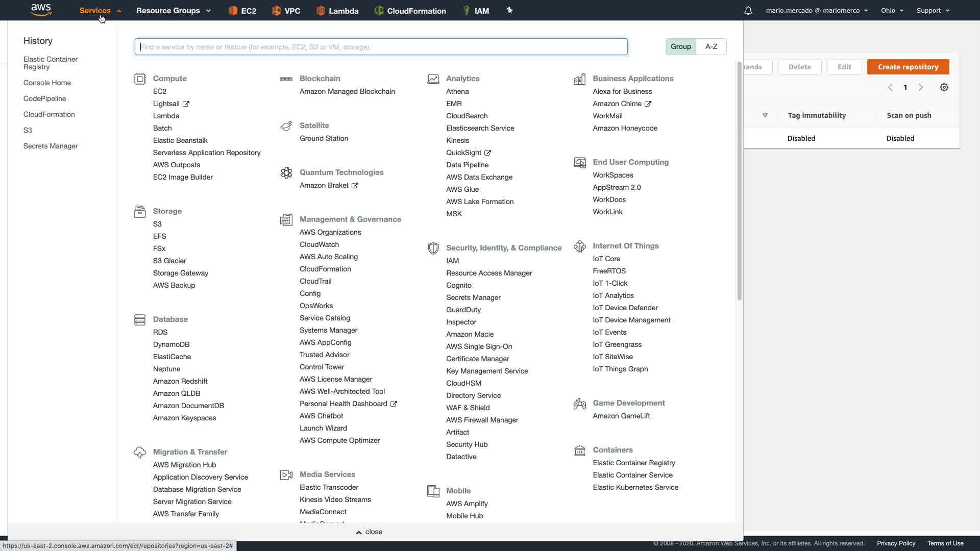Viewport: 980px width, 551px height.
Task: Click the Security shield category icon
Action: (x=433, y=248)
